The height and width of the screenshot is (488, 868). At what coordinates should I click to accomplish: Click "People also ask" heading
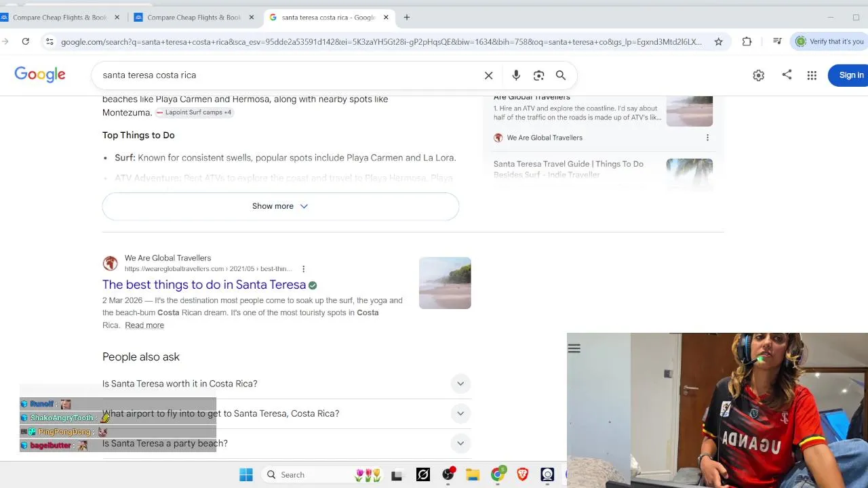point(141,357)
